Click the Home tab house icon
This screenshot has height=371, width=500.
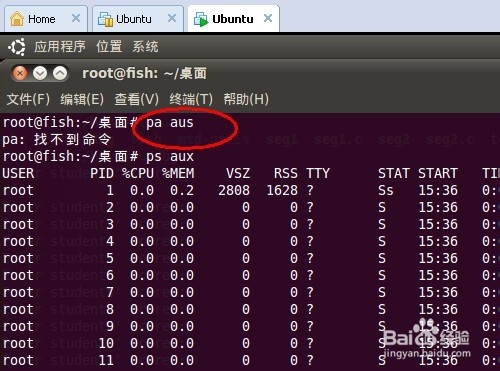(x=17, y=19)
